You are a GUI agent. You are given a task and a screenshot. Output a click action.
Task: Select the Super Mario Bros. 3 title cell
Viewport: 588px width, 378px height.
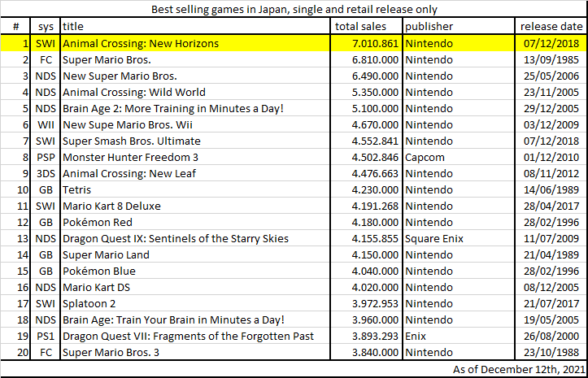tap(194, 353)
